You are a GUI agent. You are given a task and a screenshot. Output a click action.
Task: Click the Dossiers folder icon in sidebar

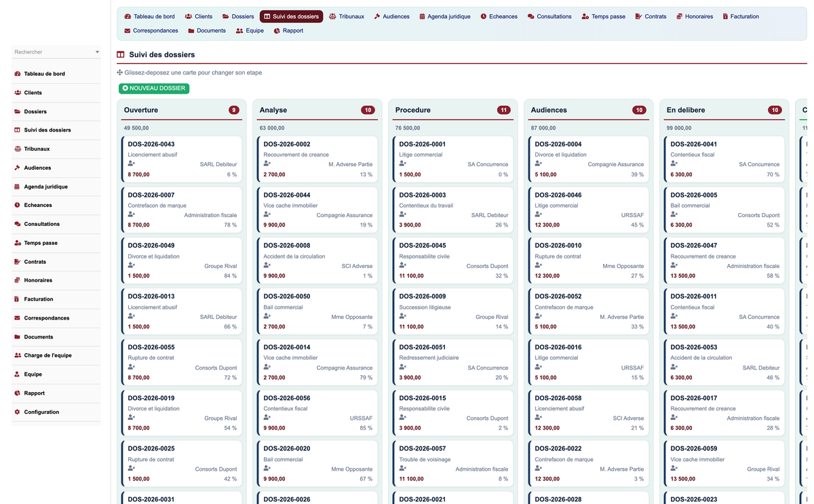(18, 111)
